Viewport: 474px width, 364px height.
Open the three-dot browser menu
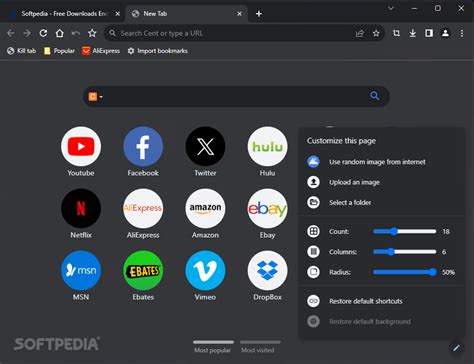[x=462, y=33]
